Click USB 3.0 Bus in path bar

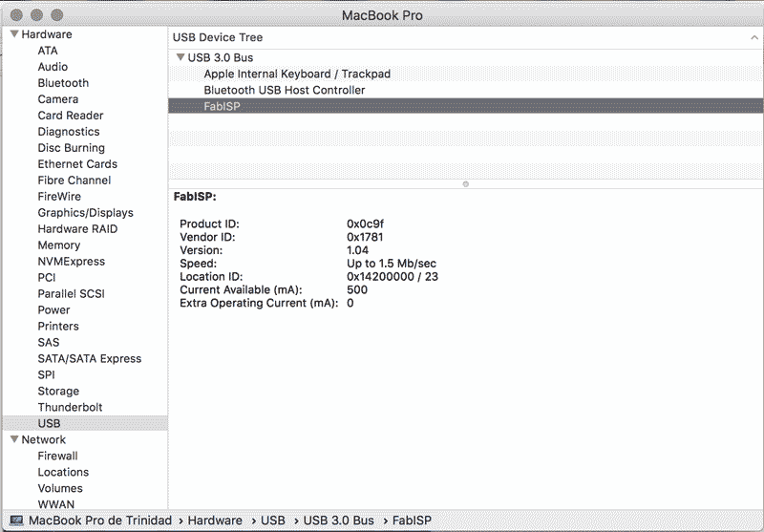(x=339, y=521)
